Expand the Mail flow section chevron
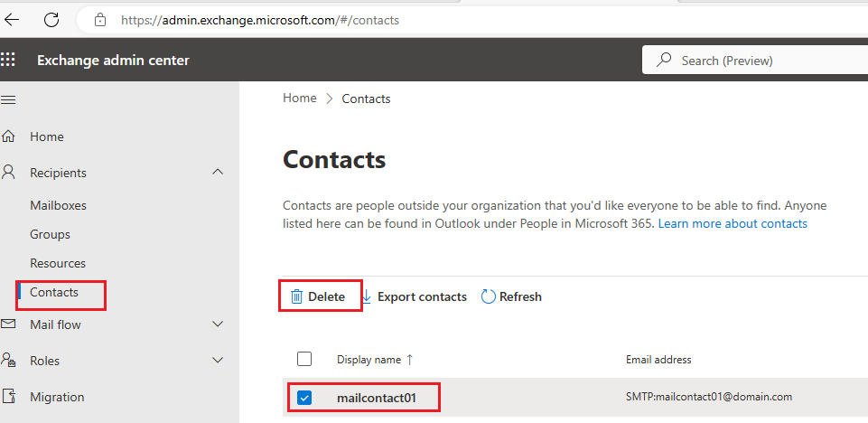 pos(218,324)
